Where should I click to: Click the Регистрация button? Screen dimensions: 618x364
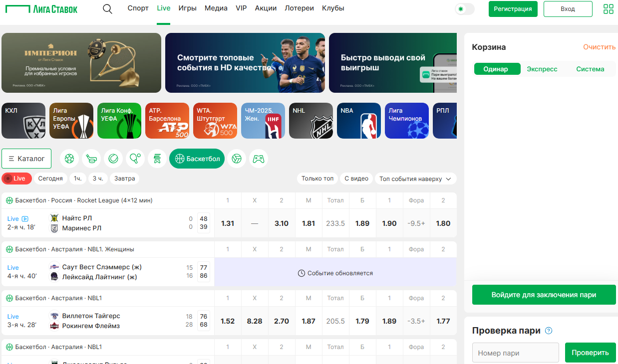point(513,9)
